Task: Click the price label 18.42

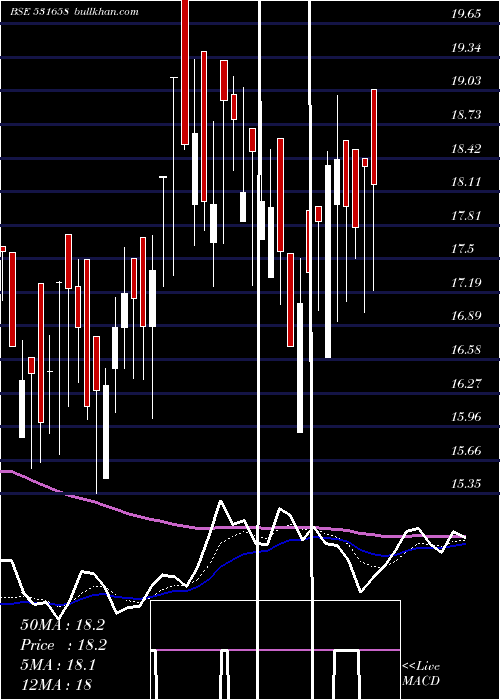Action: (466, 148)
